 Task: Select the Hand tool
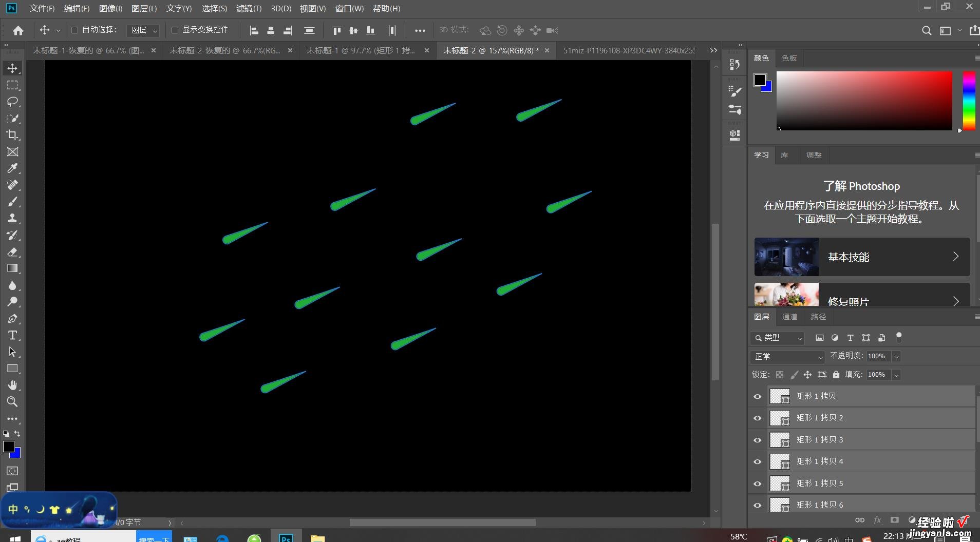[12, 385]
